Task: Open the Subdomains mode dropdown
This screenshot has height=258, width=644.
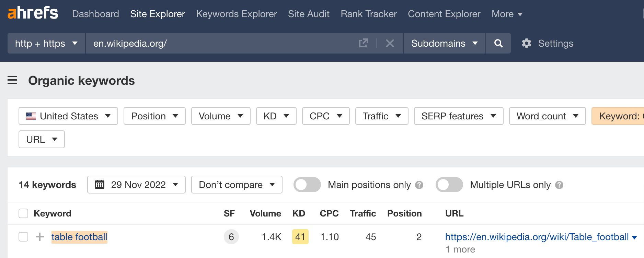Action: 444,43
